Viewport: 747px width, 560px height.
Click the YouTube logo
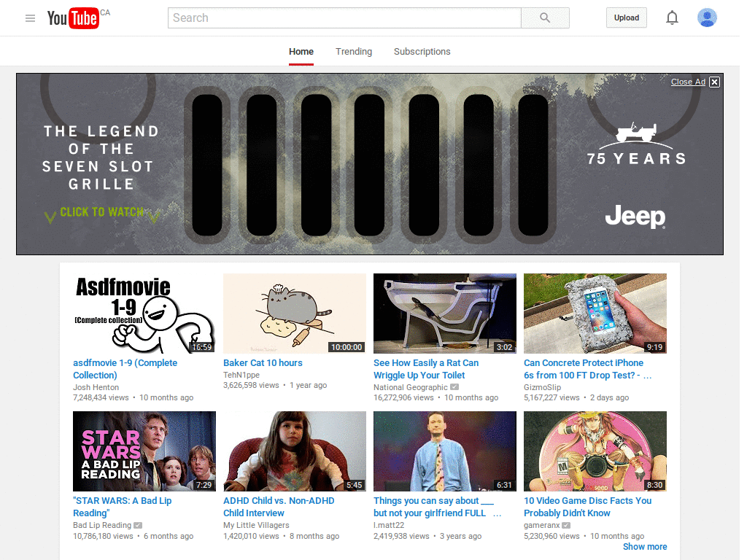point(73,18)
